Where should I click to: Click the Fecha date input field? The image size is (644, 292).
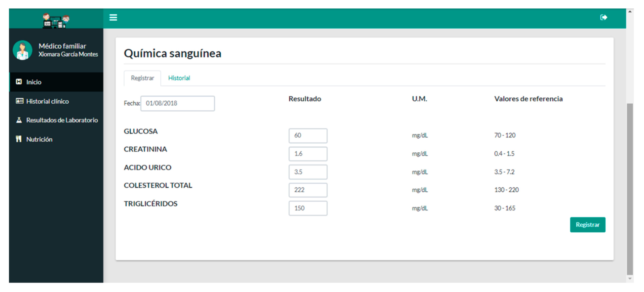178,103
